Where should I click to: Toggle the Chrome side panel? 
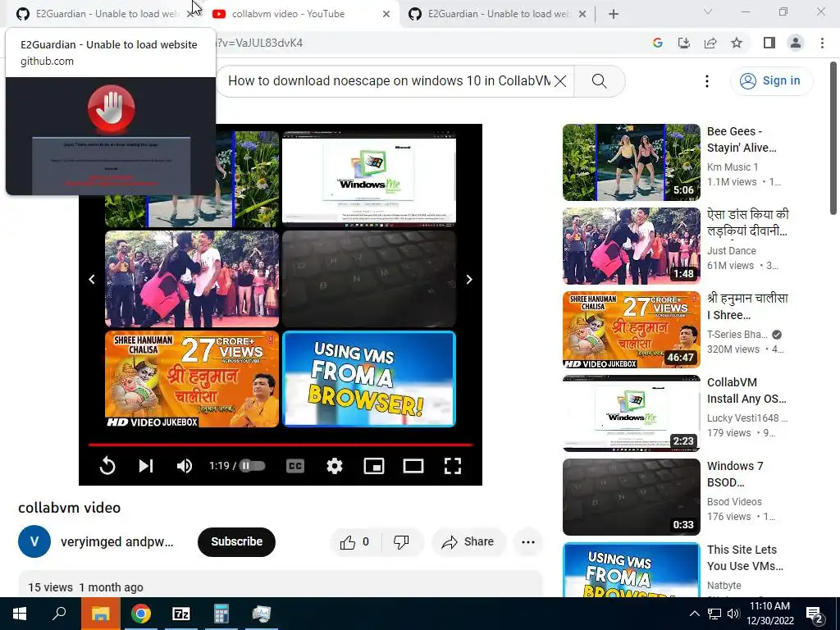pos(769,43)
